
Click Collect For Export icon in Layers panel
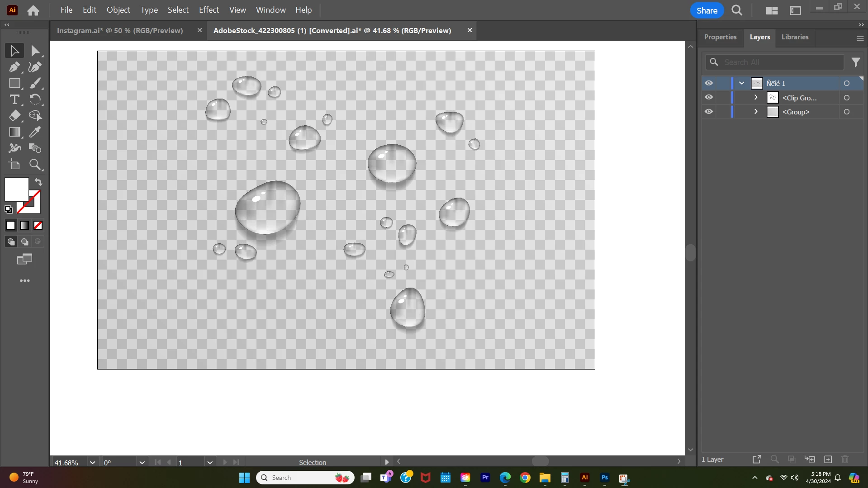757,460
